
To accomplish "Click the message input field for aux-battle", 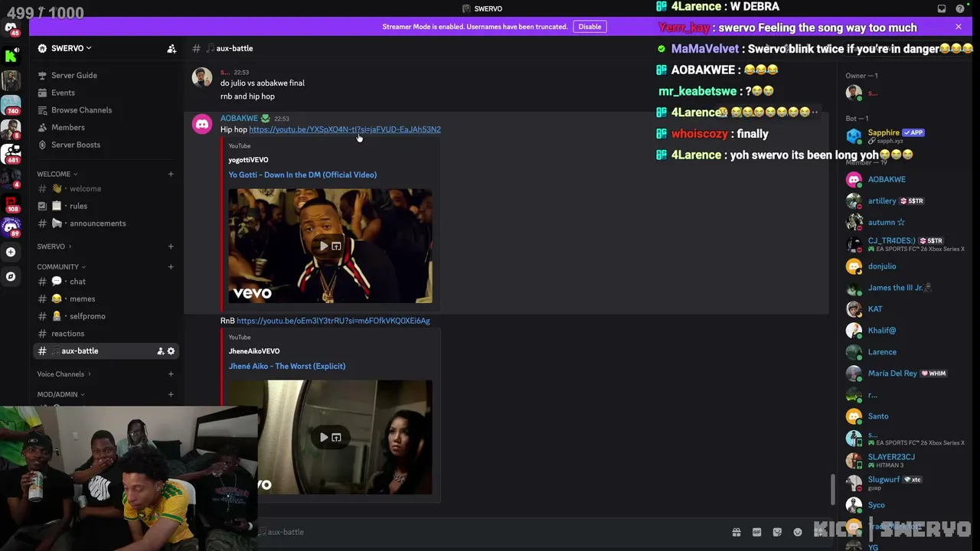I will pyautogui.click(x=490, y=532).
